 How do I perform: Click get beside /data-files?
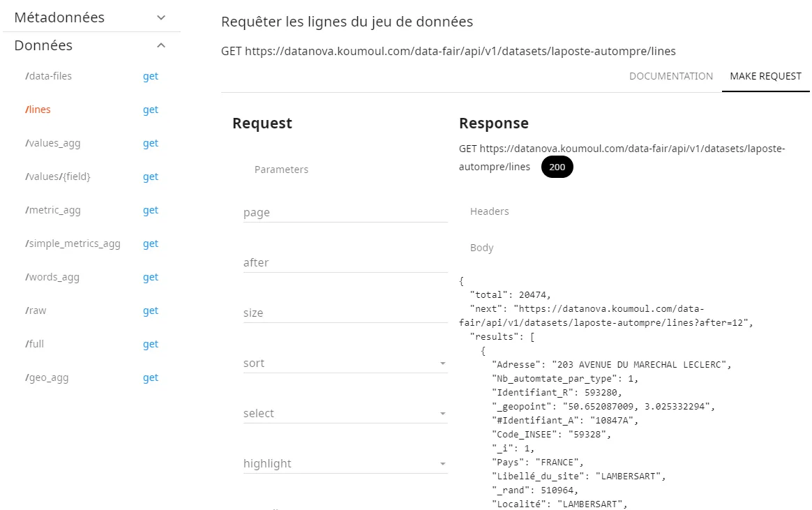pyautogui.click(x=151, y=77)
